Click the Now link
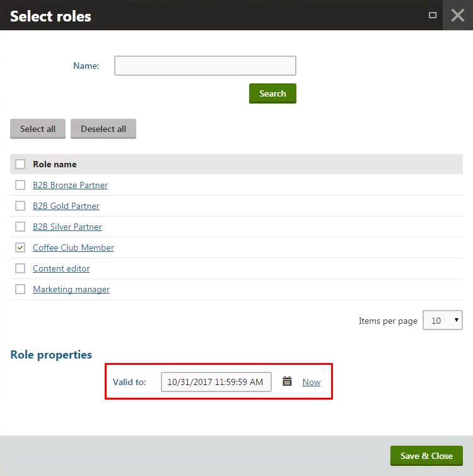Viewport: 473px width, 476px height. click(x=312, y=382)
